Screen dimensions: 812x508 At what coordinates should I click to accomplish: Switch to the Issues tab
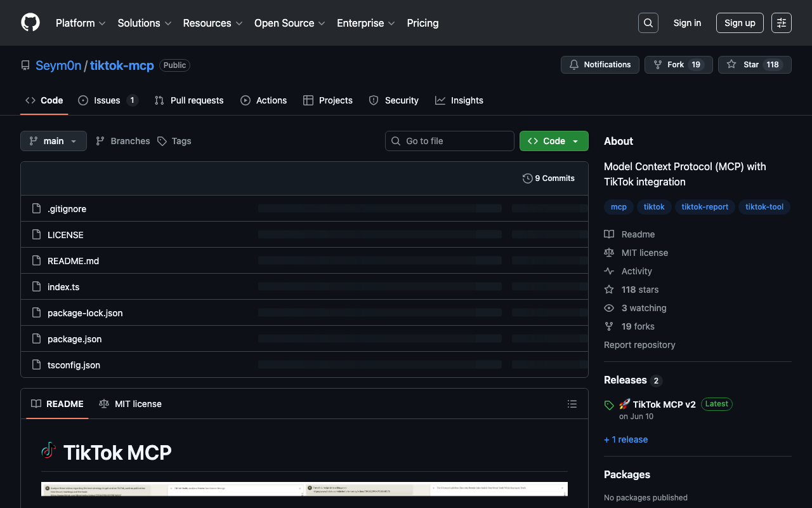107,100
